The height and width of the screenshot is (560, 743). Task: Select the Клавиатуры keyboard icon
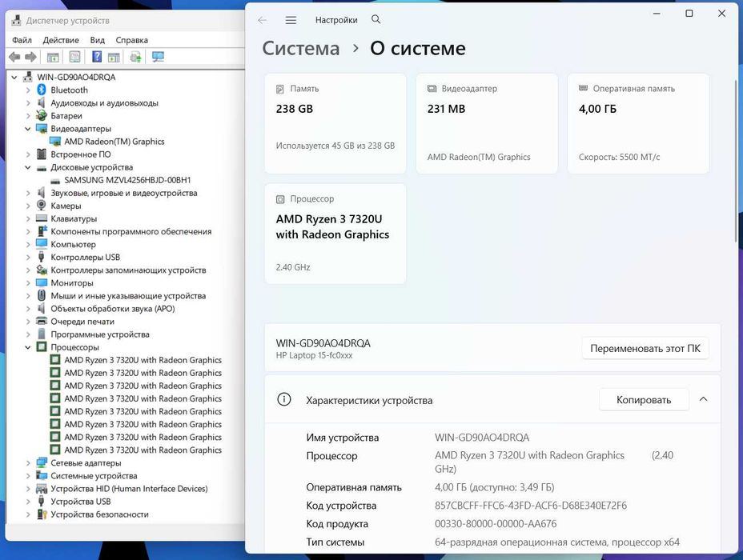tap(42, 218)
